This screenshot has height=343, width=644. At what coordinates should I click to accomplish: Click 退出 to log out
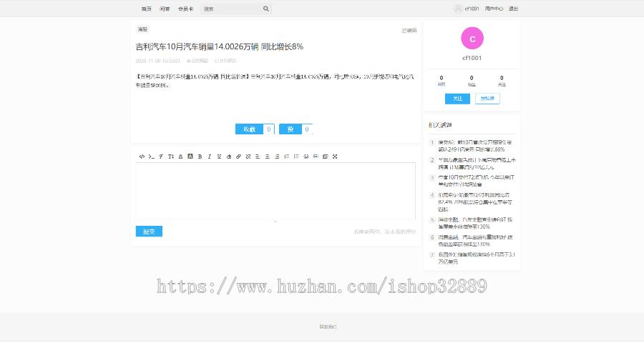coord(513,9)
